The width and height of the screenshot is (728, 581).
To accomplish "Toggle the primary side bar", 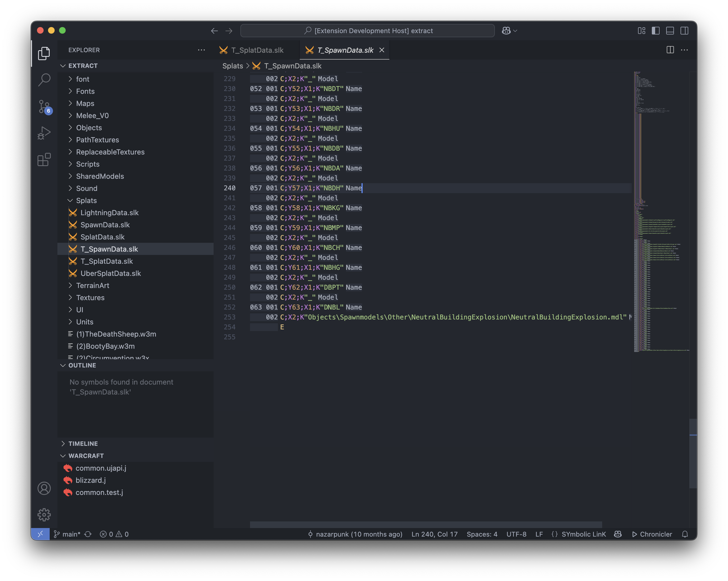I will pyautogui.click(x=655, y=31).
